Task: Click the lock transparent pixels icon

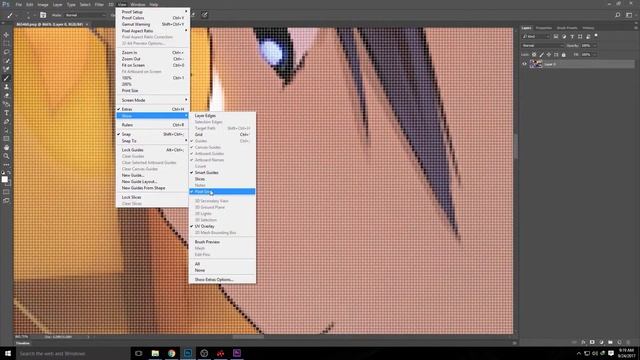Action: click(534, 54)
